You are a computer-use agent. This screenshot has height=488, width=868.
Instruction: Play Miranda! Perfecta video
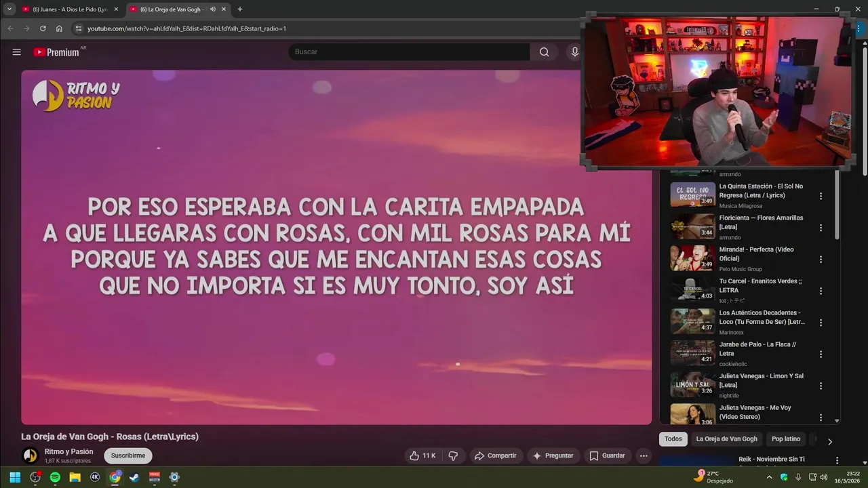(756, 253)
